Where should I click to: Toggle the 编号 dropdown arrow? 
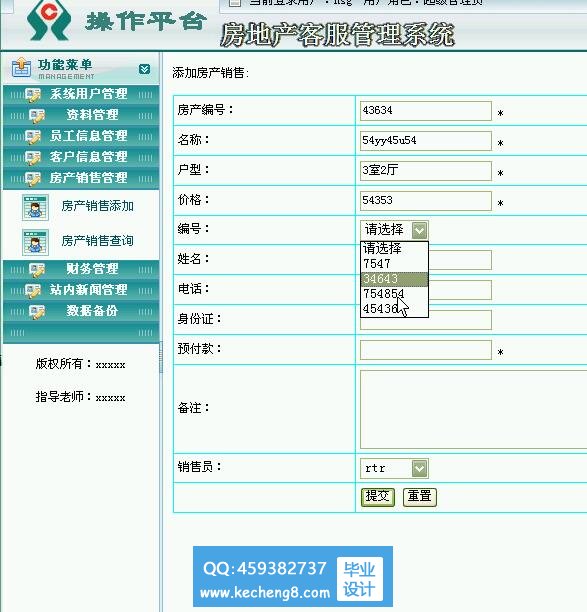(x=420, y=230)
